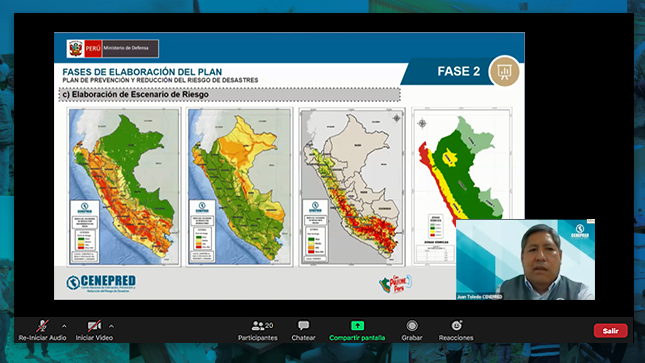Start recording with the Grabar icon

(412, 326)
